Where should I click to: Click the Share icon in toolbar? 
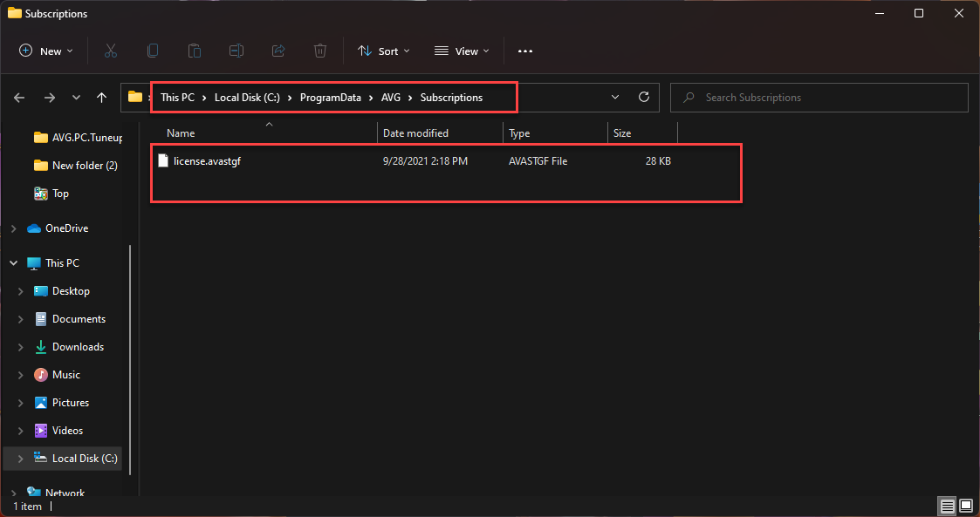pyautogui.click(x=278, y=51)
